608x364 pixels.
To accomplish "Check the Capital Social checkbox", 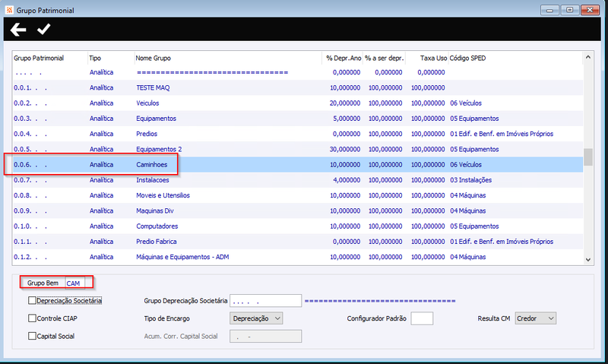I will coord(32,336).
